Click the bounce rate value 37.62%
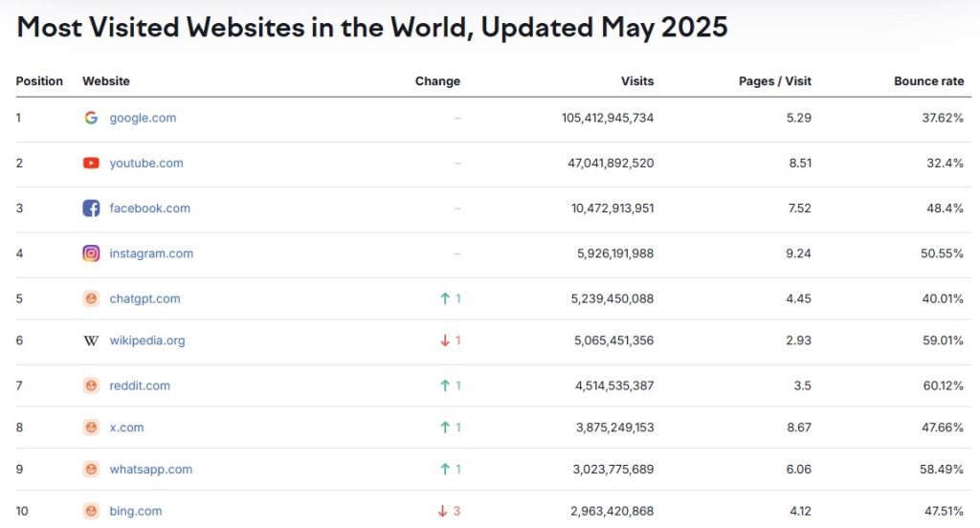The width and height of the screenshot is (980, 528). (943, 118)
